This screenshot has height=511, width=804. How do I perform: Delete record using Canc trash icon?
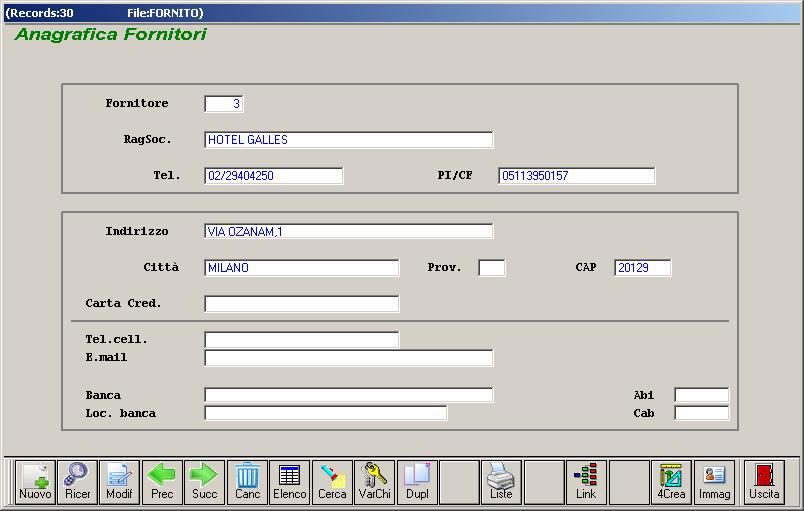click(x=247, y=482)
